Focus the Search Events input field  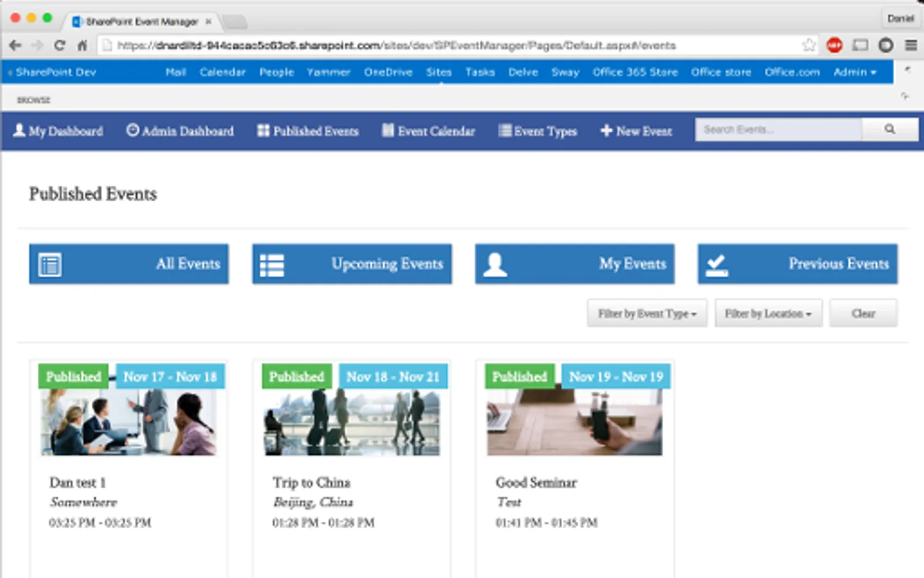pos(779,129)
